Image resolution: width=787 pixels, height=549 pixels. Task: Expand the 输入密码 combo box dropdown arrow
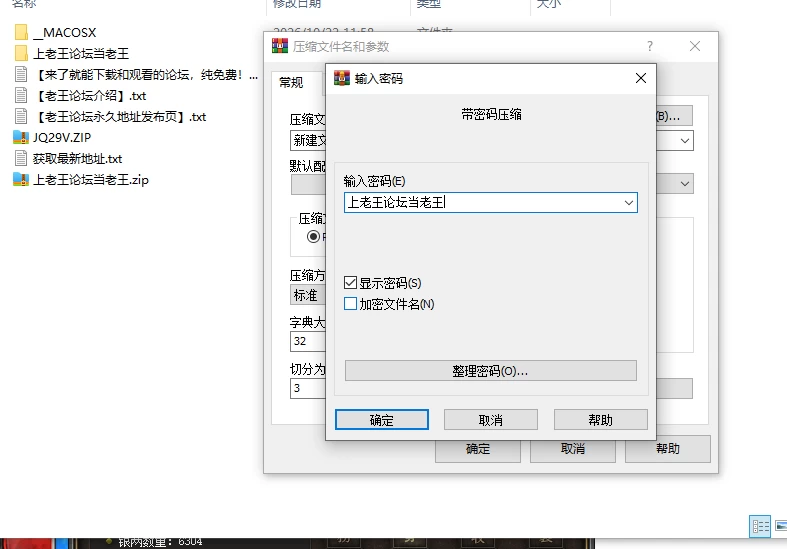pos(628,203)
